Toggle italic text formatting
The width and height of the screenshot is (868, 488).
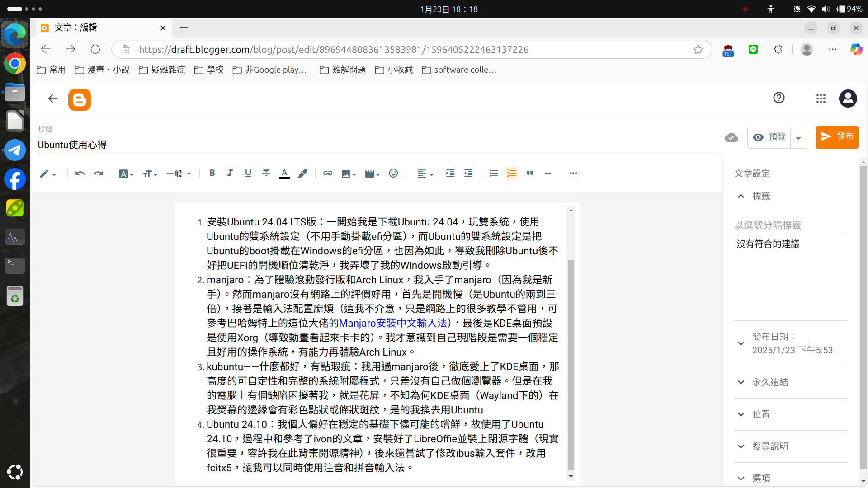pos(230,173)
